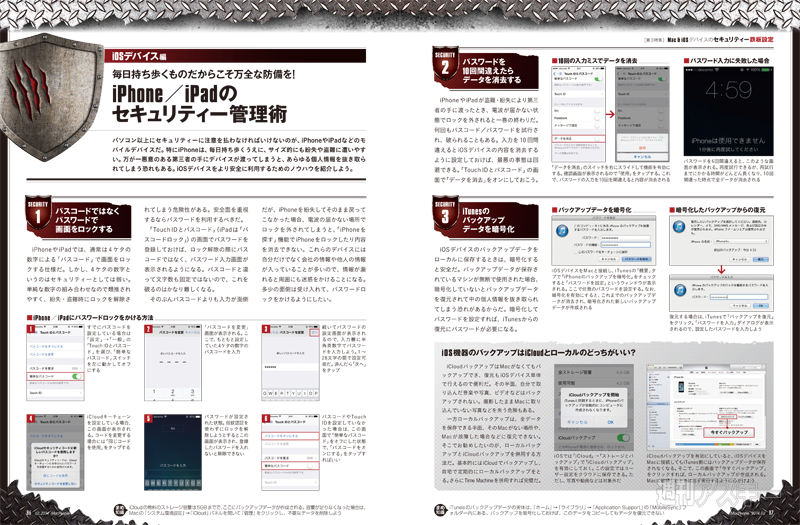Tap 同じコードを使用 in the iCloud keychain popup
The height and width of the screenshot is (525, 800).
coord(55,476)
